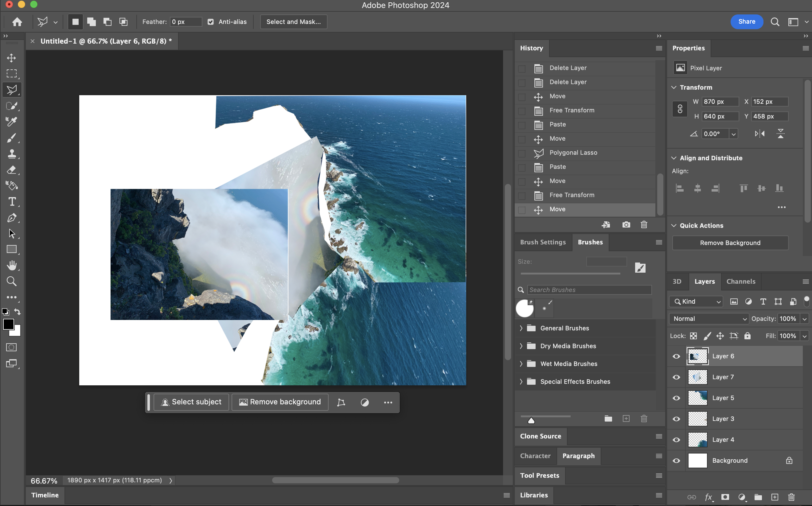Open the Brush Settings tab
This screenshot has height=506, width=812.
tap(543, 242)
